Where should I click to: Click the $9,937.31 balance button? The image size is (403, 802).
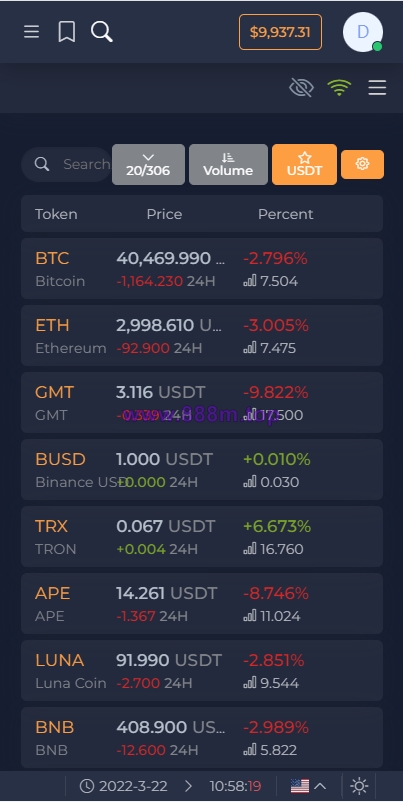(280, 32)
